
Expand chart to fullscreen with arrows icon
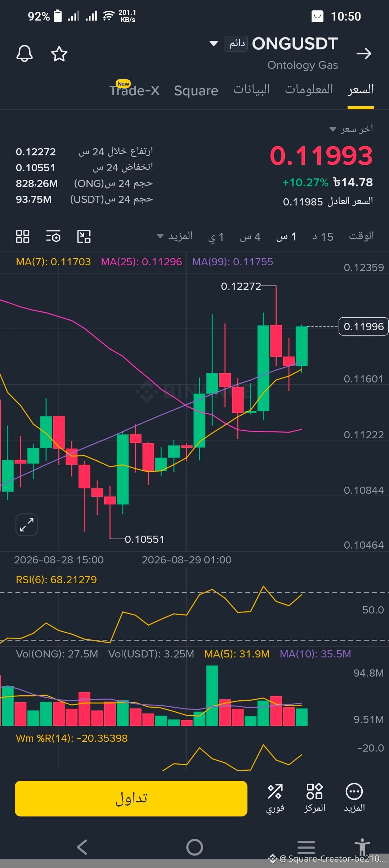tap(27, 524)
